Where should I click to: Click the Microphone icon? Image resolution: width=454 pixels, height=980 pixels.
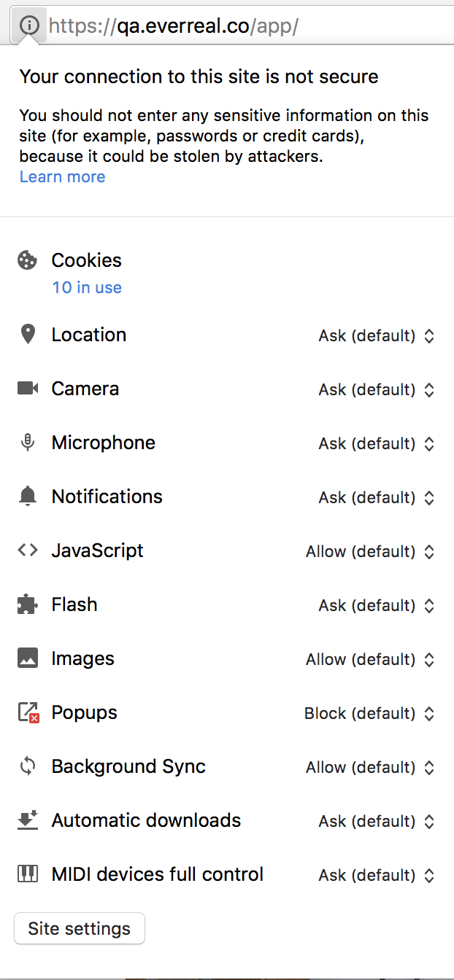(28, 443)
